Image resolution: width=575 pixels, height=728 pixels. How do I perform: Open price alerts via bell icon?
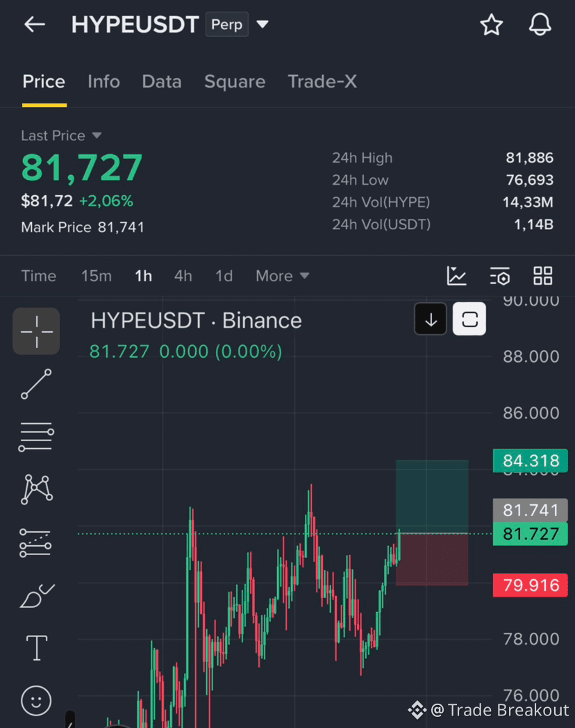[x=540, y=24]
